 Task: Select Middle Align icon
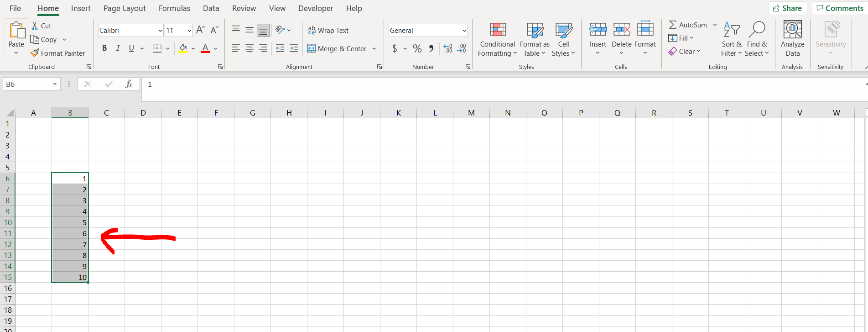click(249, 30)
